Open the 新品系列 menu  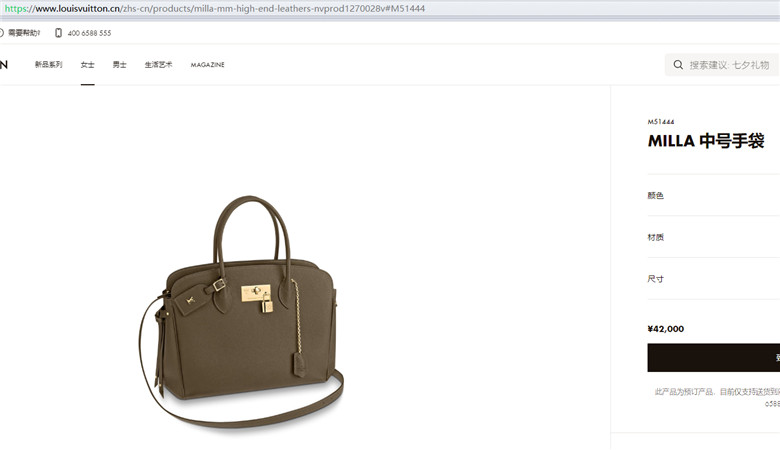(48, 65)
